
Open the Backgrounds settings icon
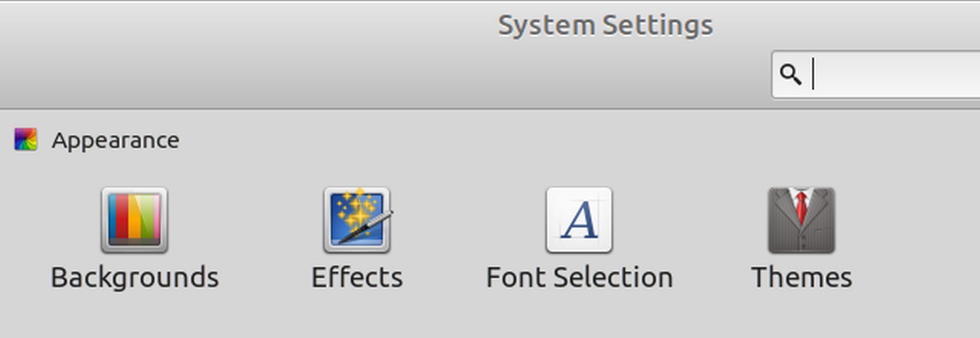point(134,220)
